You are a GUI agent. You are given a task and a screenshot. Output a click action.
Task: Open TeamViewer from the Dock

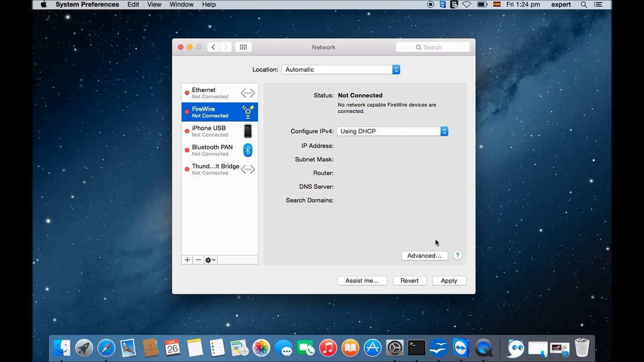[461, 347]
